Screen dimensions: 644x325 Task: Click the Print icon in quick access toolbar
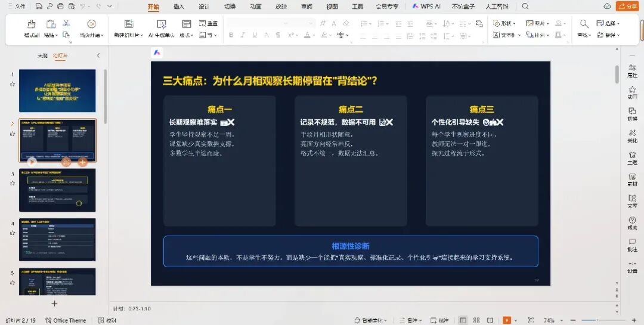(x=60, y=6)
